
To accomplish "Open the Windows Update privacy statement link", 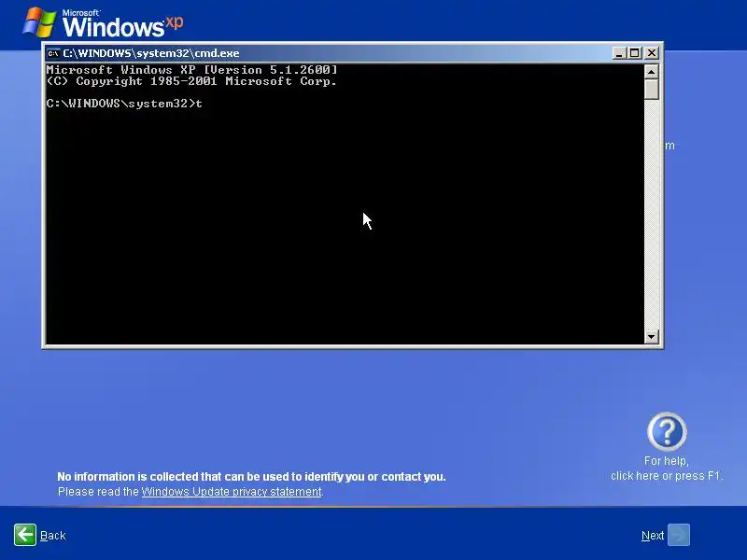I will [232, 492].
